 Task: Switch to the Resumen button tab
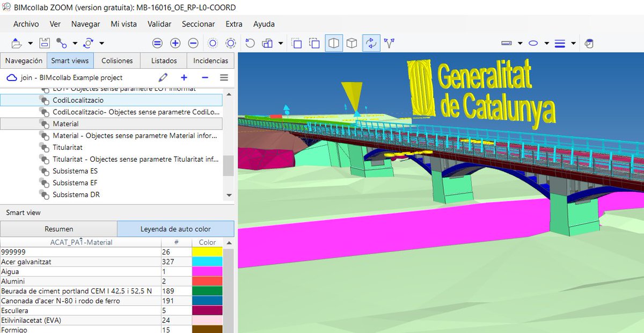tap(58, 229)
